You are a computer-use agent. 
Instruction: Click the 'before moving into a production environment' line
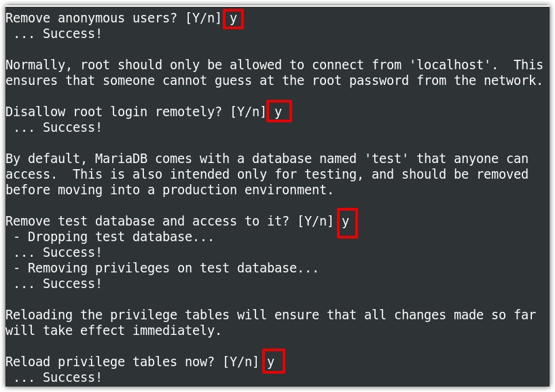[x=170, y=190]
